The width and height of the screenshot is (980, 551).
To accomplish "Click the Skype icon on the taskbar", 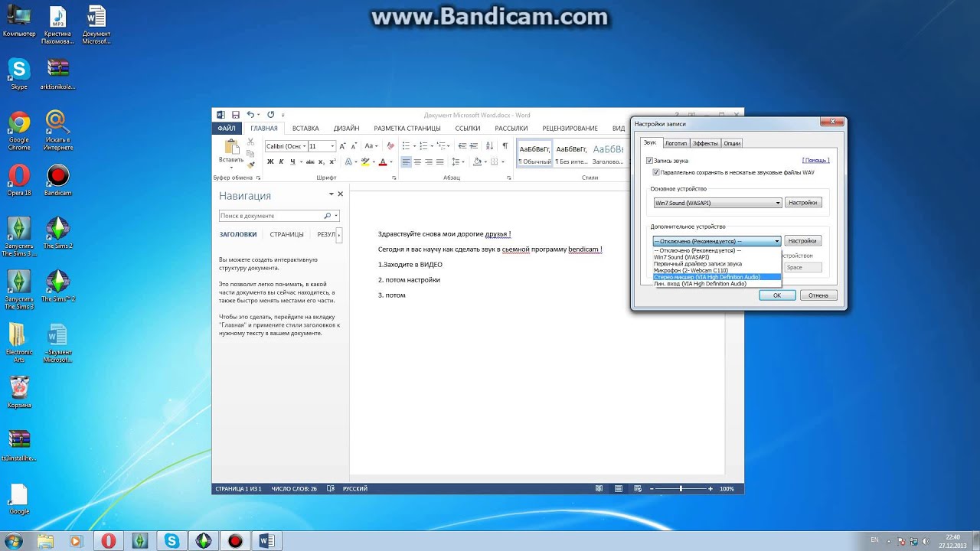I will click(172, 541).
